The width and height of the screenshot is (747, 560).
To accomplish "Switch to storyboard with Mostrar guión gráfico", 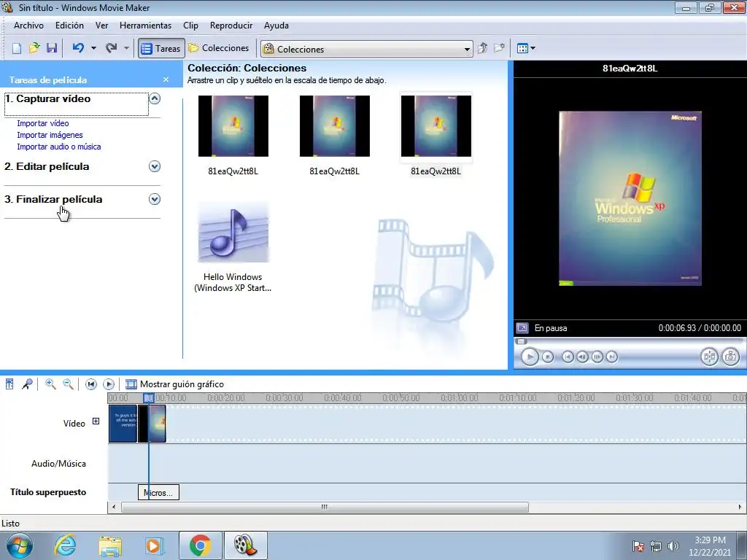I will click(174, 384).
